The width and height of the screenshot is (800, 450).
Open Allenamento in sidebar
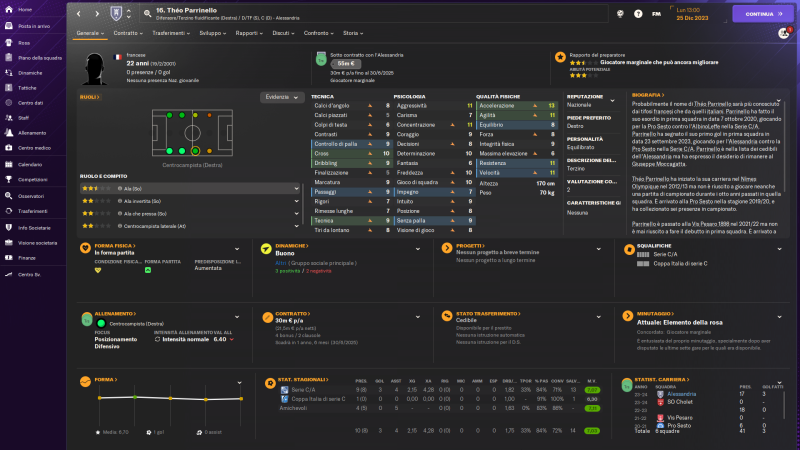(x=32, y=133)
